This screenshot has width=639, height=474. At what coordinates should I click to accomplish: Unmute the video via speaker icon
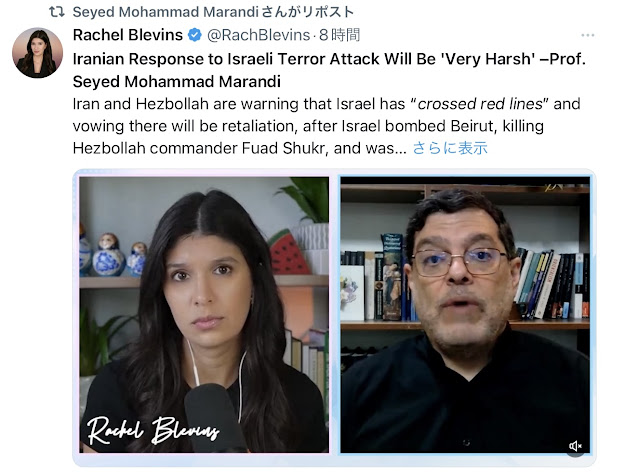(x=575, y=446)
